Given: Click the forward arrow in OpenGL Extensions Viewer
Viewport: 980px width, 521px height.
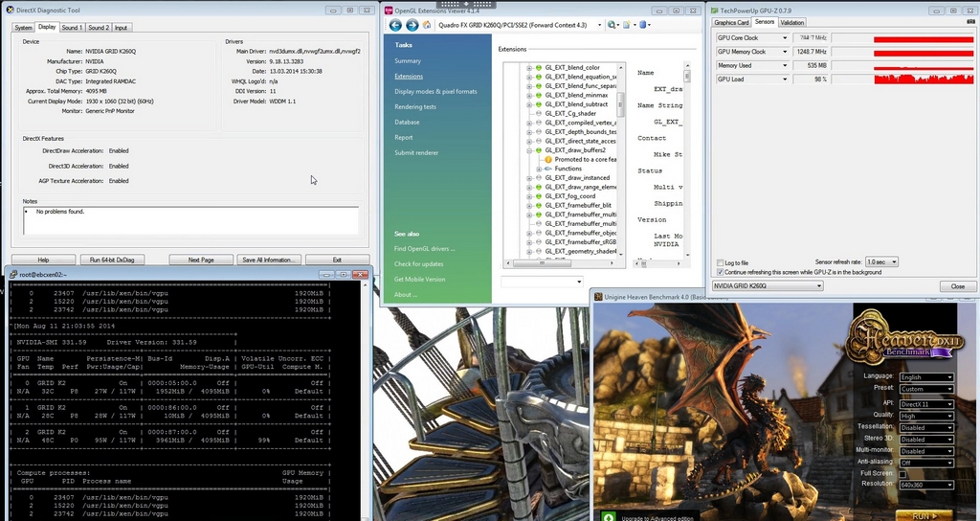Looking at the screenshot, I should click(x=412, y=25).
